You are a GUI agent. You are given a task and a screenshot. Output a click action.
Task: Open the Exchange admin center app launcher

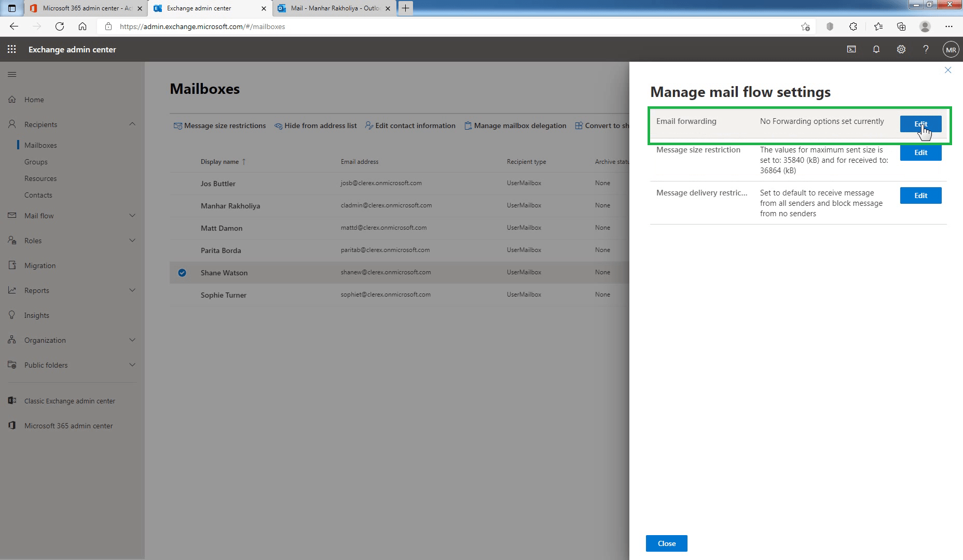(11, 49)
